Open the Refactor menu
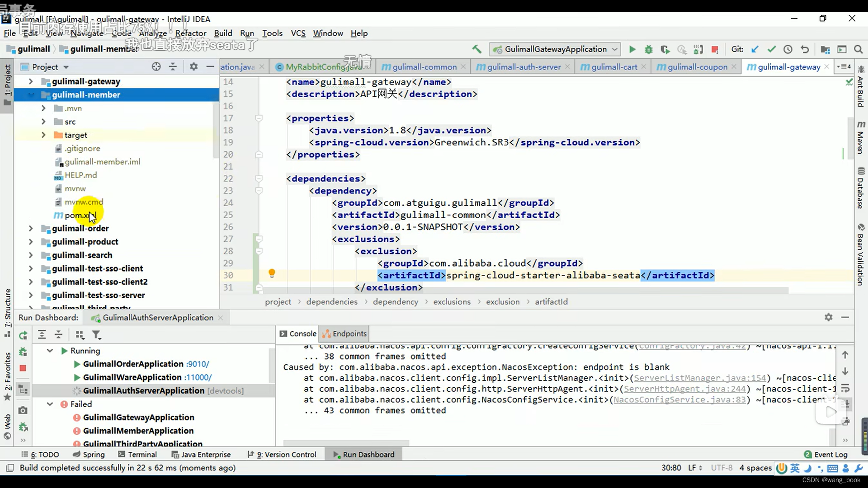This screenshot has width=868, height=488. click(x=191, y=33)
